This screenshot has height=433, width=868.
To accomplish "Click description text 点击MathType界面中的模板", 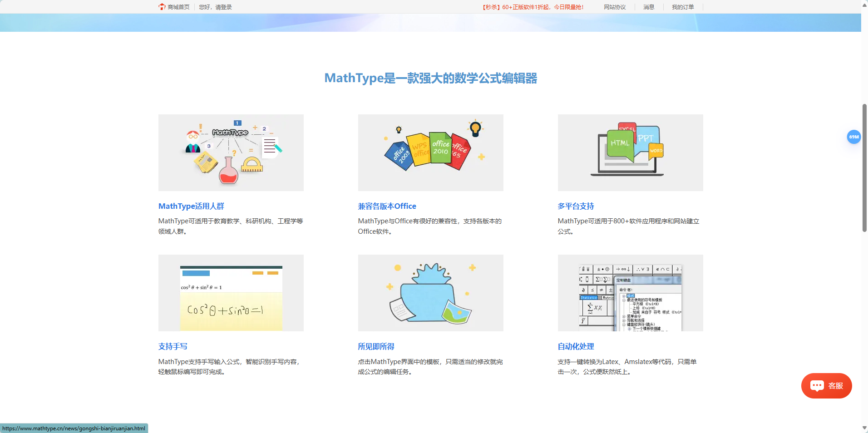I will (x=430, y=367).
